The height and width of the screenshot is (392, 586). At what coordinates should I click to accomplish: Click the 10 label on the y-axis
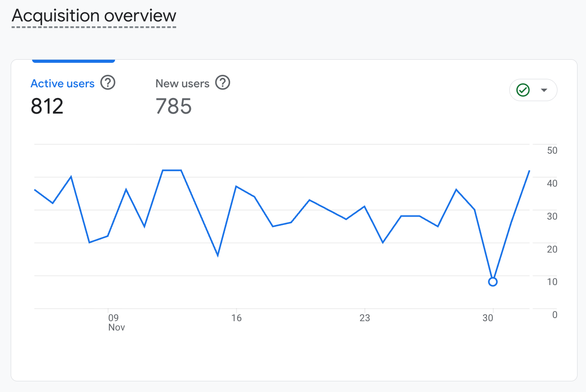click(552, 282)
